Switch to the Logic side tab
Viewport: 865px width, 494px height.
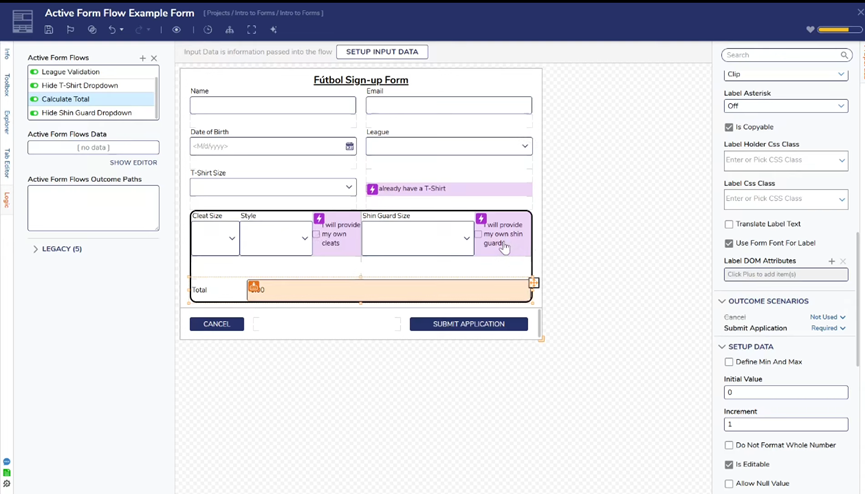coord(7,199)
